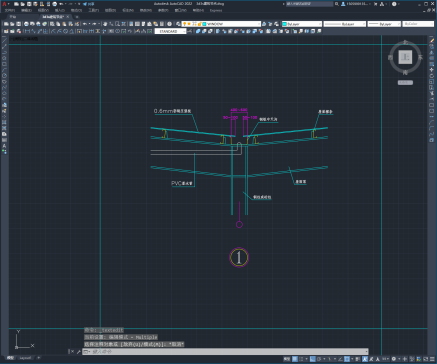The image size is (437, 364).
Task: Click the search magnifier in title bar
Action: pos(337,4)
